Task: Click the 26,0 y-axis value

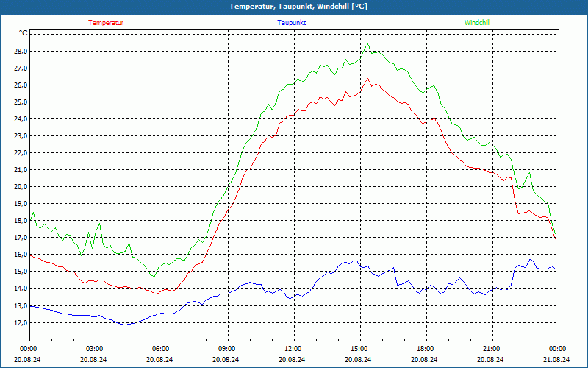Action: [x=21, y=85]
